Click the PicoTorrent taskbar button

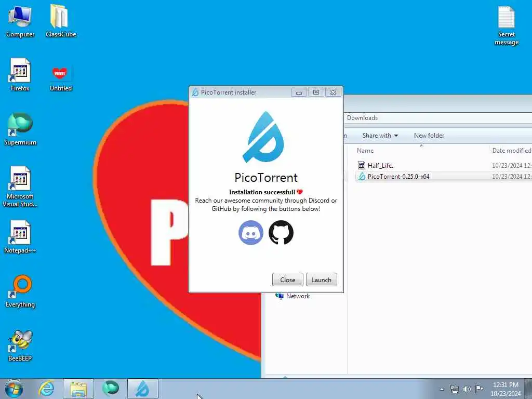tap(143, 389)
